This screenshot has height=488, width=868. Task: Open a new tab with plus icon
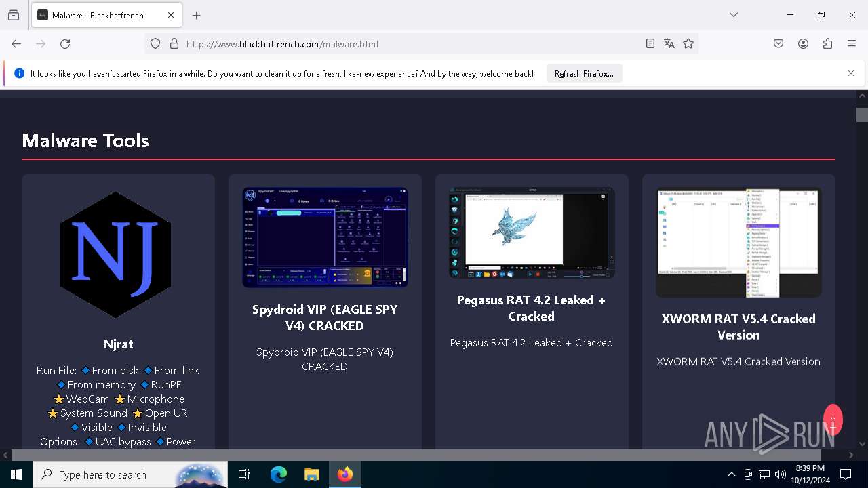tap(197, 15)
